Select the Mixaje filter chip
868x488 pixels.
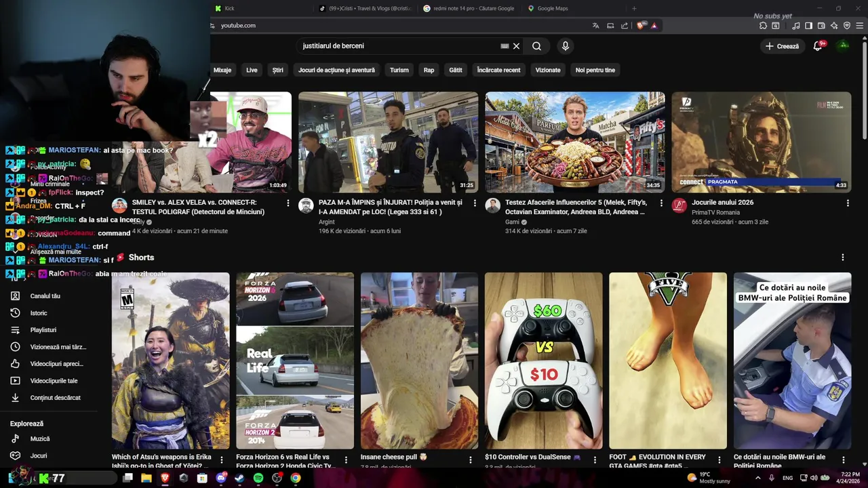tap(222, 70)
